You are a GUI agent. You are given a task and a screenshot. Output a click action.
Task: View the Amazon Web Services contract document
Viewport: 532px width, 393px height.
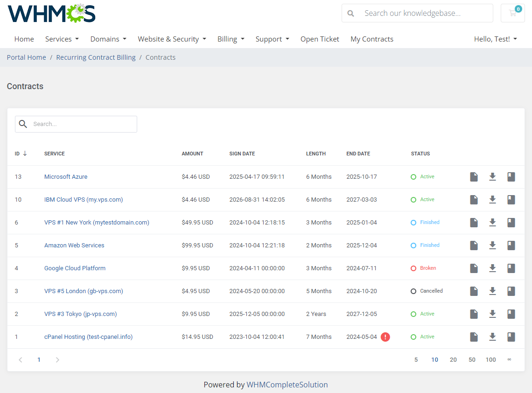pyautogui.click(x=474, y=245)
